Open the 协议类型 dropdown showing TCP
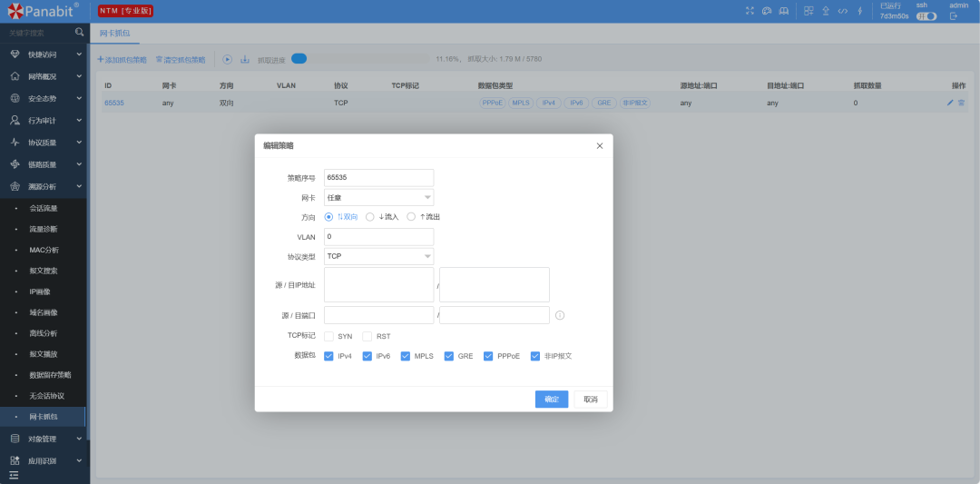Screen dimensions: 980x484 click(378, 256)
